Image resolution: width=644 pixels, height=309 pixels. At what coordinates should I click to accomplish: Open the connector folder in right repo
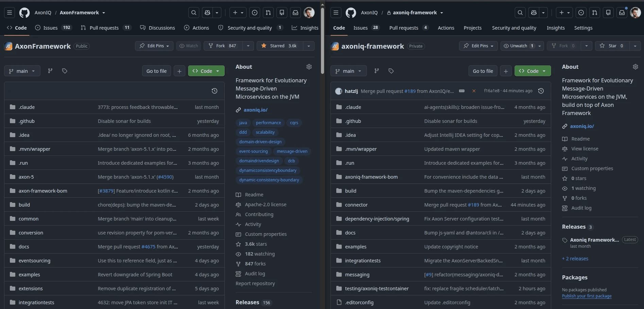tap(356, 205)
